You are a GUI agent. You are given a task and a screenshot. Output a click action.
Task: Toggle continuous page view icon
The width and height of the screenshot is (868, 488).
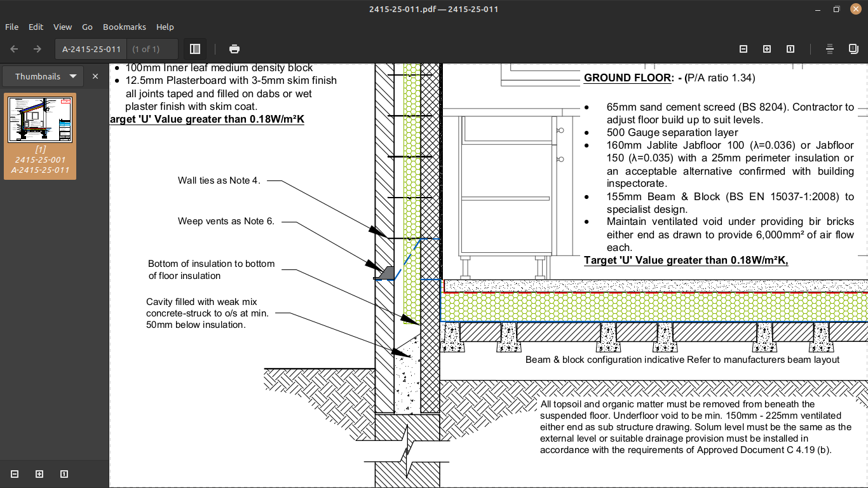[830, 49]
